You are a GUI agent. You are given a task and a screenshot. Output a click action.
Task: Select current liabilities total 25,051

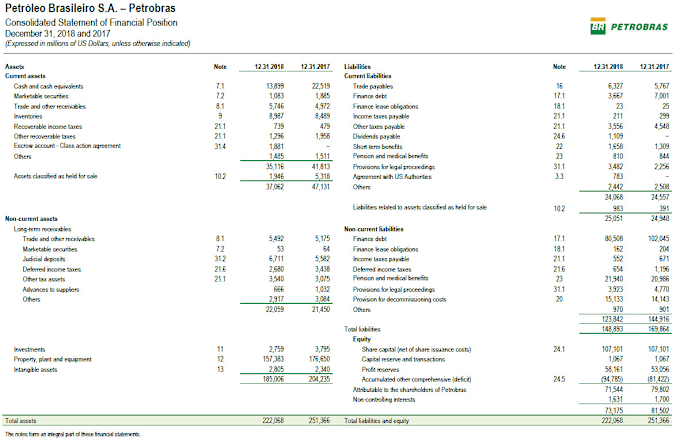point(614,219)
